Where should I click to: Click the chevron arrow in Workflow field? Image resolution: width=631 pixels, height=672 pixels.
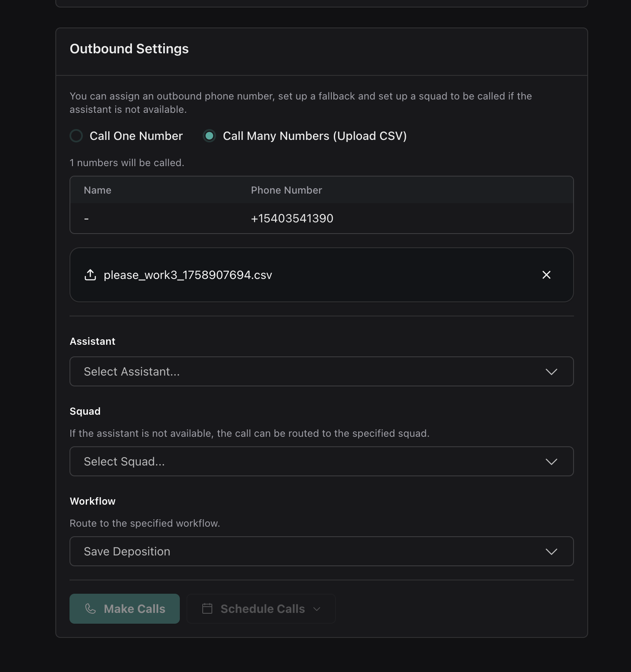(551, 552)
